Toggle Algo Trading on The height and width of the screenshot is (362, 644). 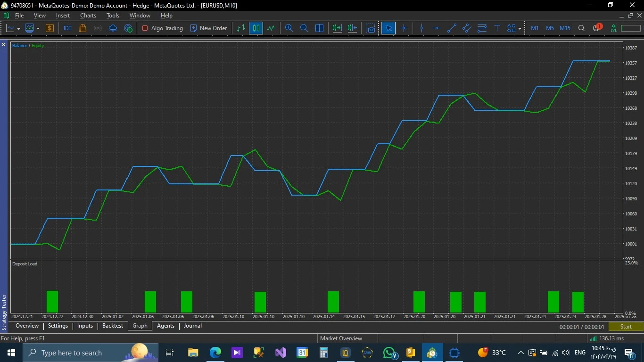(162, 28)
